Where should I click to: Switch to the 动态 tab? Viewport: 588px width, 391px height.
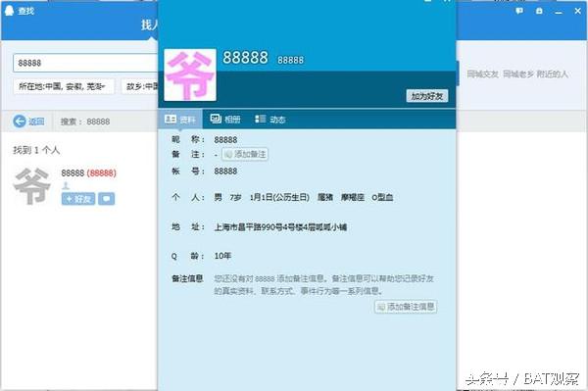click(x=270, y=120)
